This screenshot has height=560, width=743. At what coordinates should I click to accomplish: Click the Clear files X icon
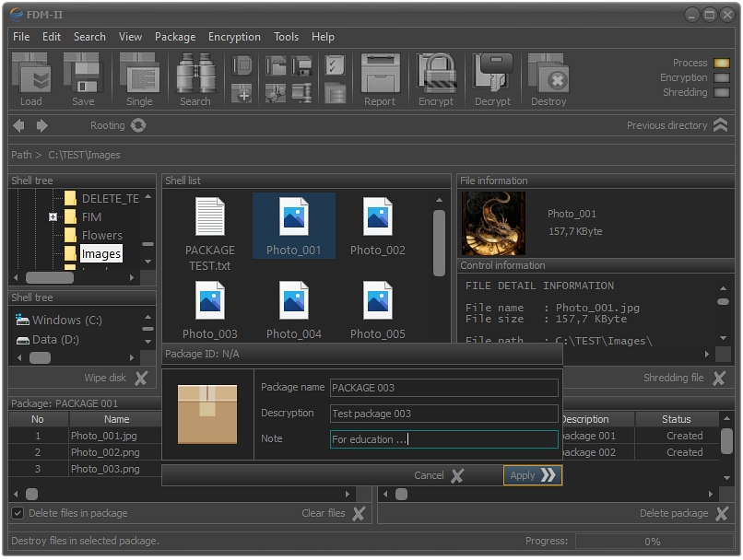pyautogui.click(x=360, y=513)
